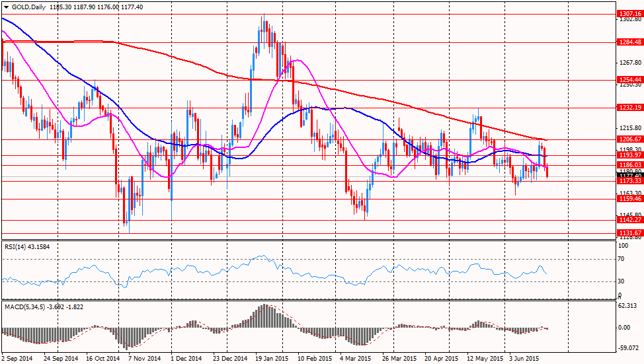The width and height of the screenshot is (644, 364).
Task: Click the 1254.44 red price level tag
Action: pyautogui.click(x=630, y=79)
